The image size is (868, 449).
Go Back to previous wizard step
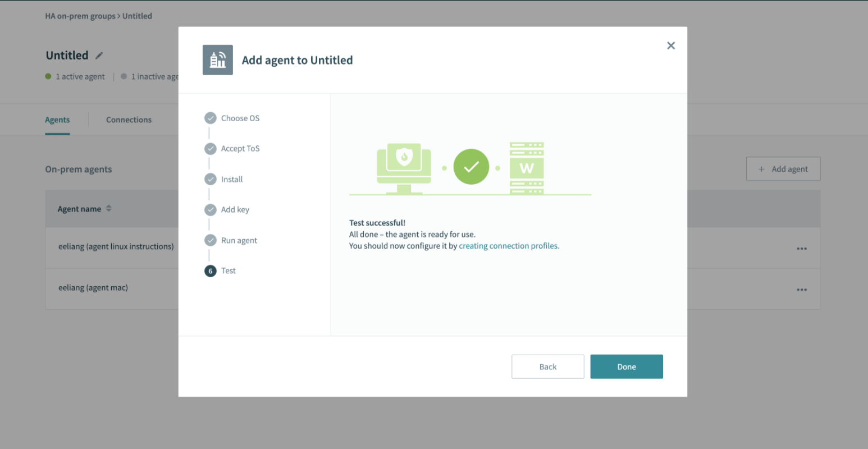pos(547,366)
